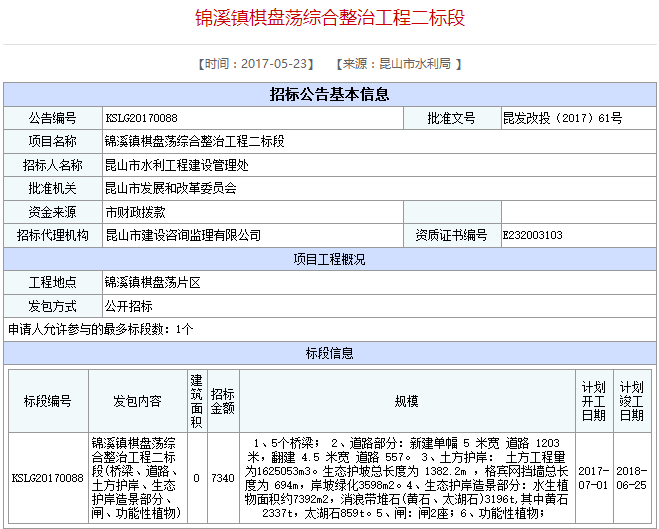Select the value 市财政拨款

tap(135, 212)
